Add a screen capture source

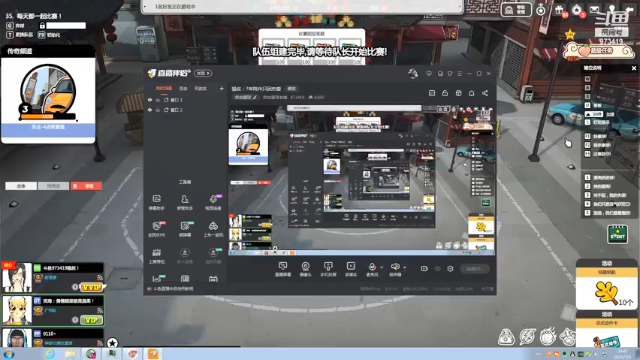coord(282,269)
